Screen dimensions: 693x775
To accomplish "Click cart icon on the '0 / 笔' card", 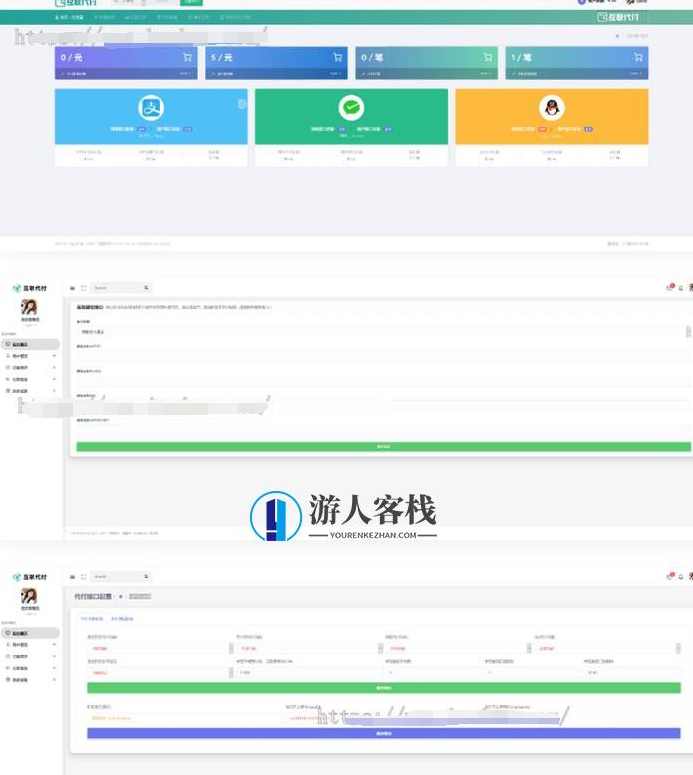I will pos(488,57).
